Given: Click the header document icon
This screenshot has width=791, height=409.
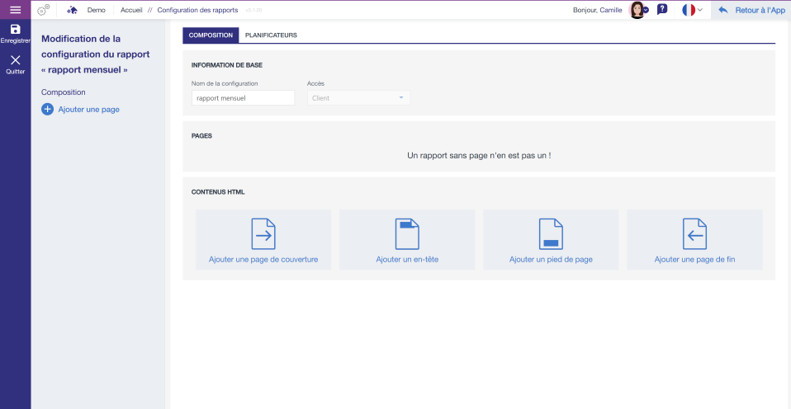Looking at the screenshot, I should point(407,233).
